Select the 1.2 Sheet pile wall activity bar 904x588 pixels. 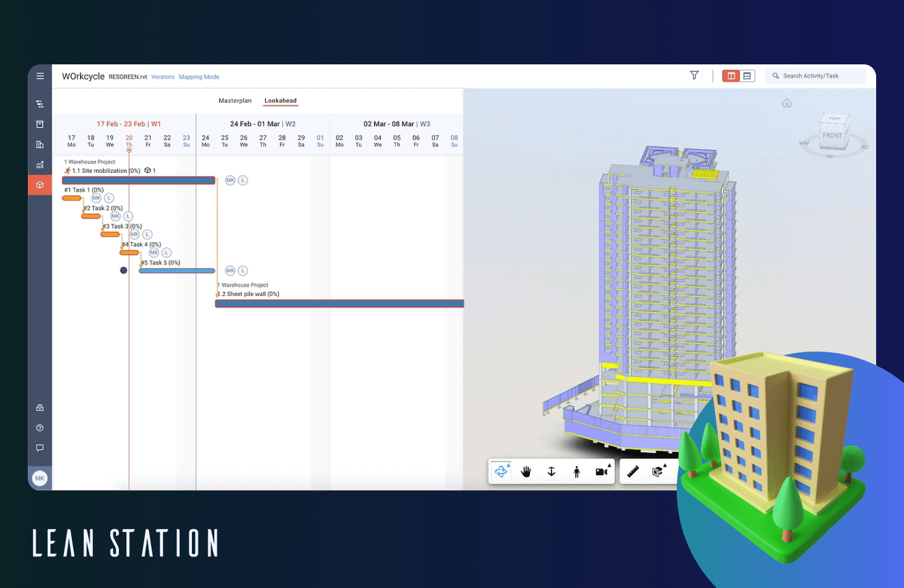339,303
